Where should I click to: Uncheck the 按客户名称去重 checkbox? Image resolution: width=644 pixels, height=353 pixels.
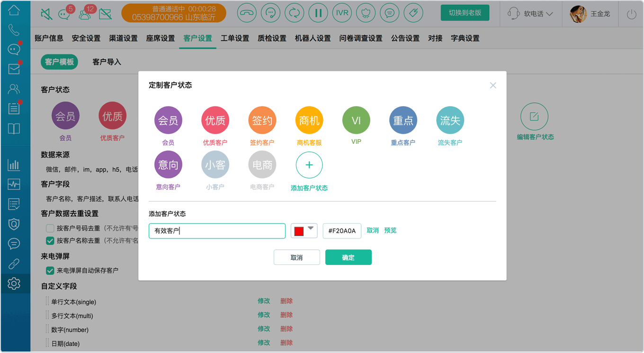tap(50, 240)
